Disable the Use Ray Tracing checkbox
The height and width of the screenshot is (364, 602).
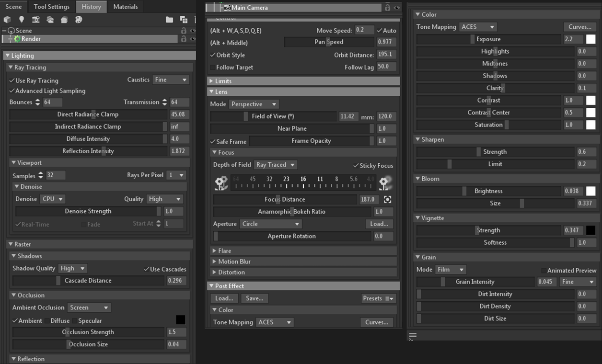coord(12,80)
